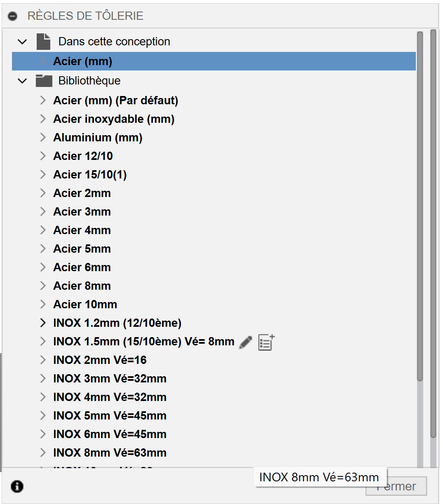The image size is (443, 504).
Task: Click the document icon for Dans cette conception
Action: point(43,42)
